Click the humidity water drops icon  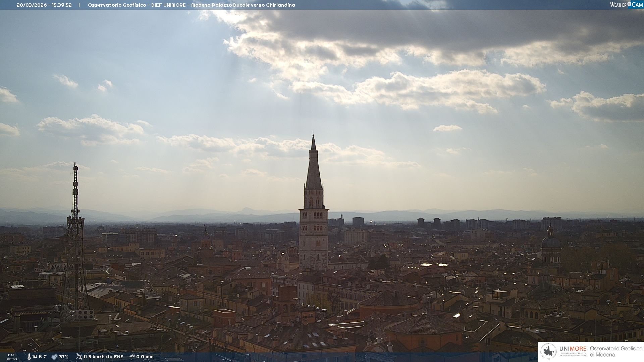pos(54,357)
